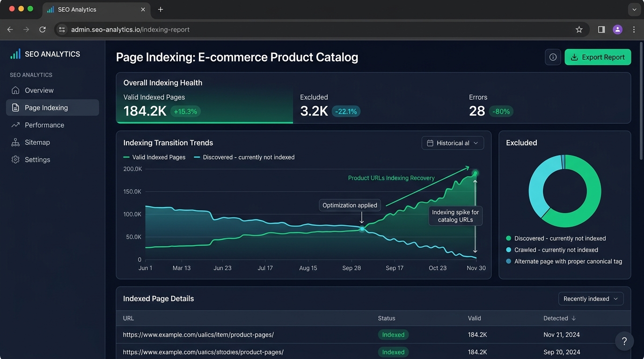Viewport: 644px width, 359px height.
Task: Open the item/product-pages URL link
Action: (198, 335)
